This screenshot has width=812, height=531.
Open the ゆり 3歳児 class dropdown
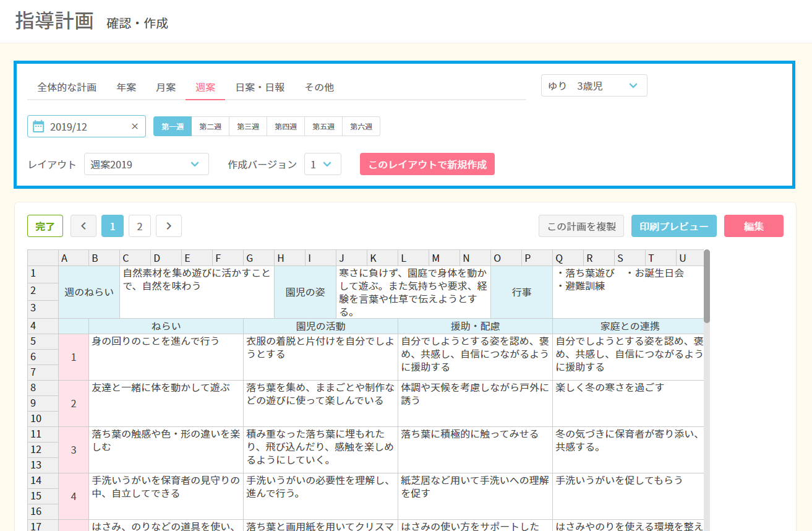(594, 86)
